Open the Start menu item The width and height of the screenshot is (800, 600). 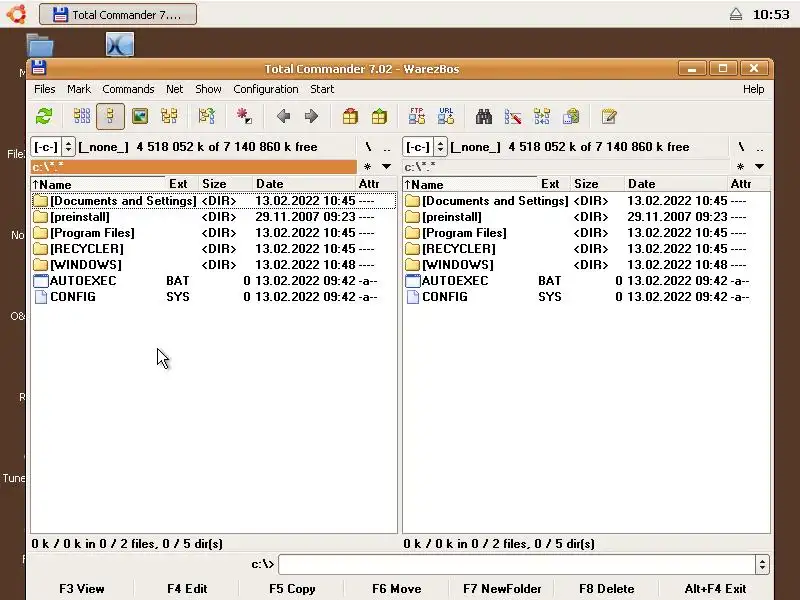coord(322,89)
